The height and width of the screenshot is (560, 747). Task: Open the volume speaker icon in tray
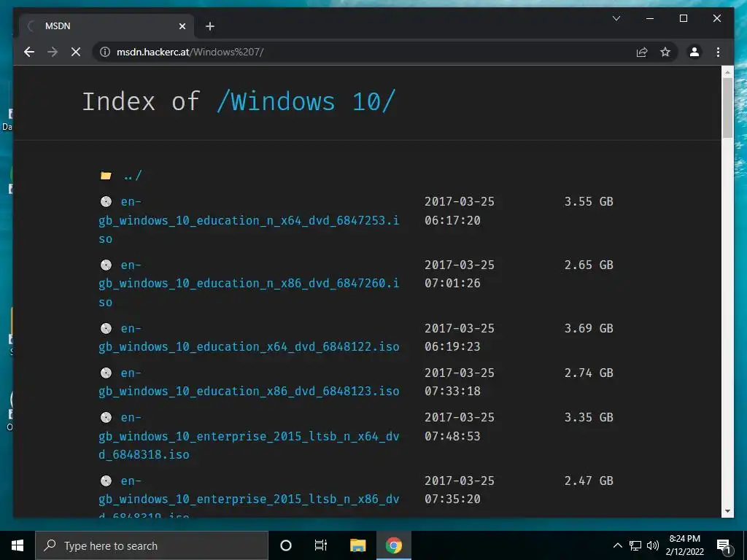(x=653, y=545)
